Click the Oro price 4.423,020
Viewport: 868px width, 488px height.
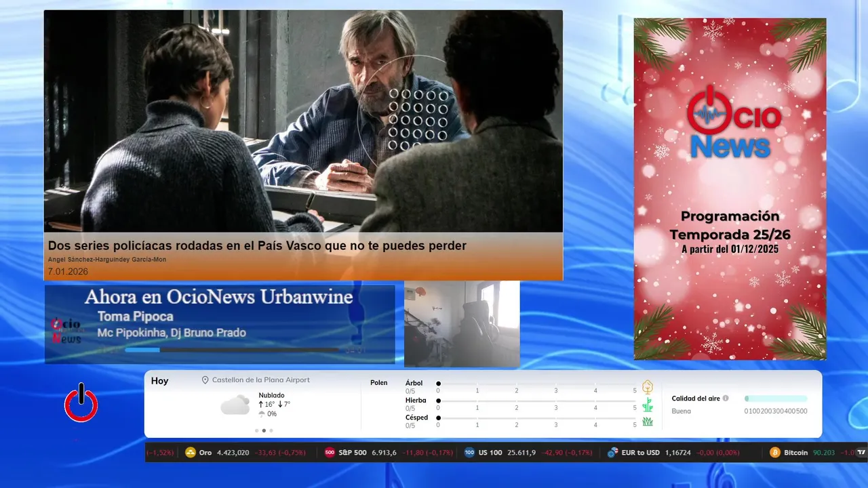(x=233, y=453)
